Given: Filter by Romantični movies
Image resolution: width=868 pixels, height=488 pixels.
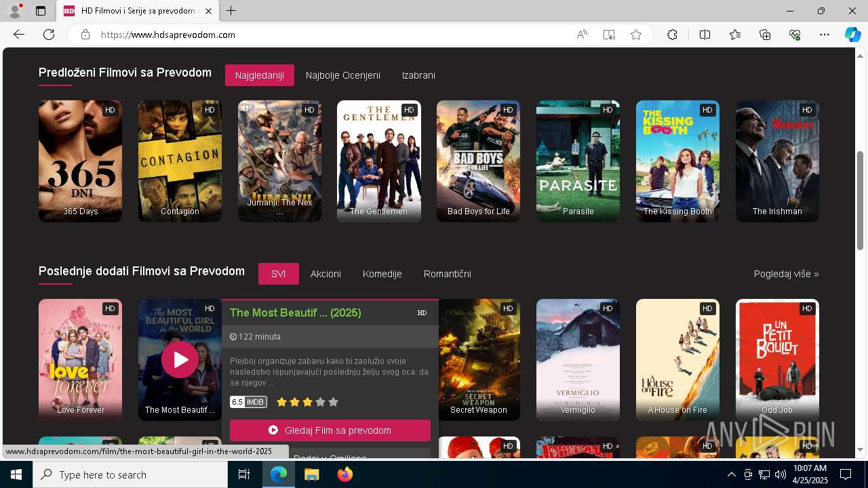Looking at the screenshot, I should (x=448, y=274).
